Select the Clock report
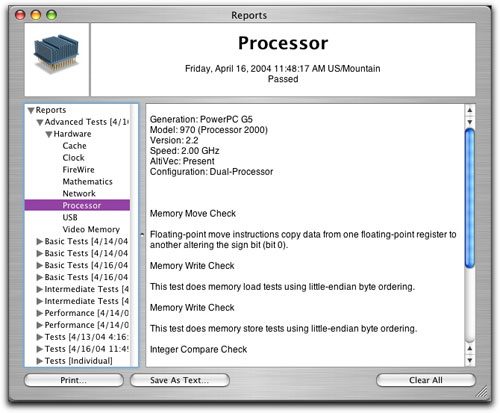Viewport: 500px width, 413px height. tap(73, 158)
